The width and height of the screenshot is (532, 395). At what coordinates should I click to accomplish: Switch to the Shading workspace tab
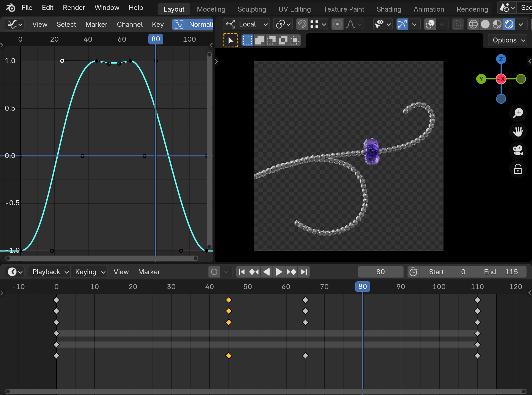click(x=389, y=9)
